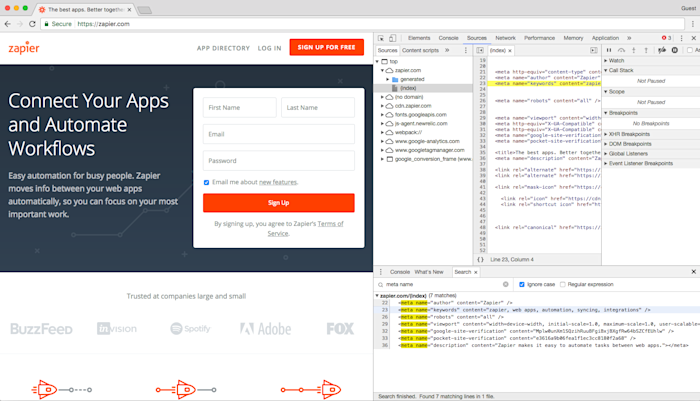Collapse the Call Stack section

point(606,71)
